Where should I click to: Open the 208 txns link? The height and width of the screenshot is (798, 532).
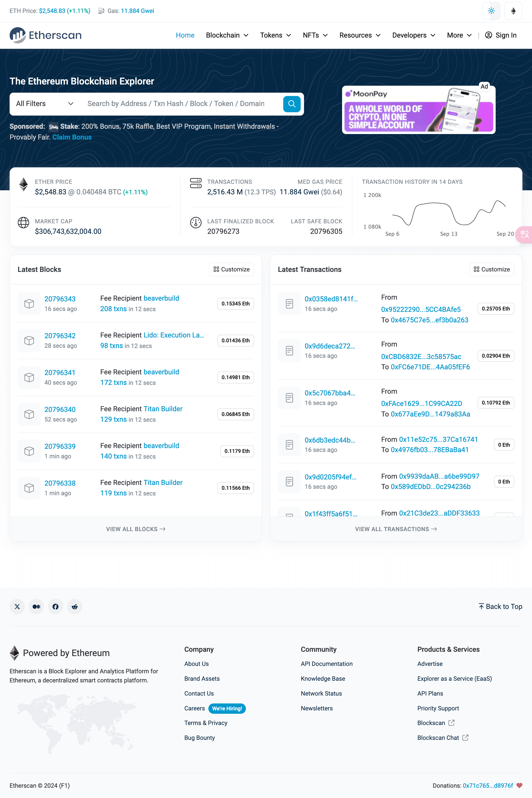coord(113,309)
